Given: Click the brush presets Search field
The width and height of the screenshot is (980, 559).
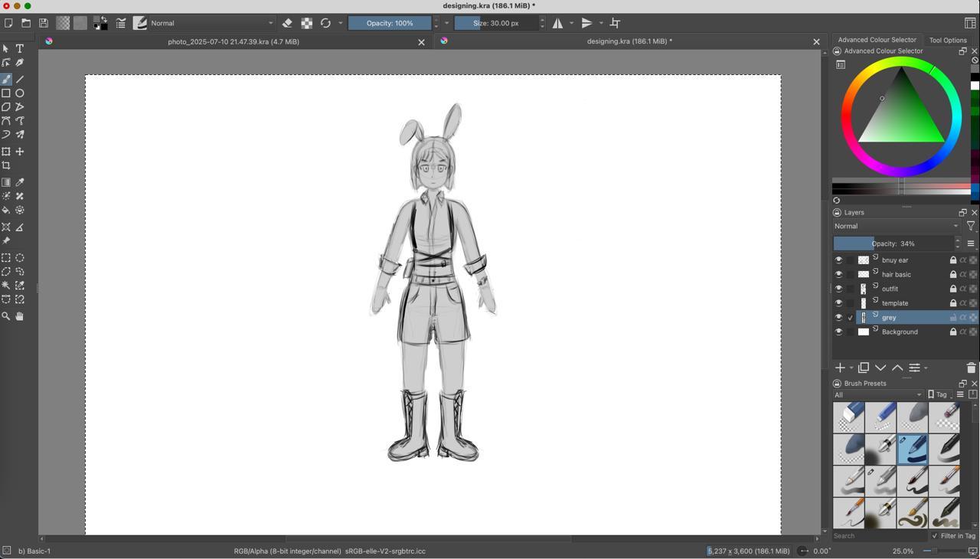Looking at the screenshot, I should pos(880,536).
